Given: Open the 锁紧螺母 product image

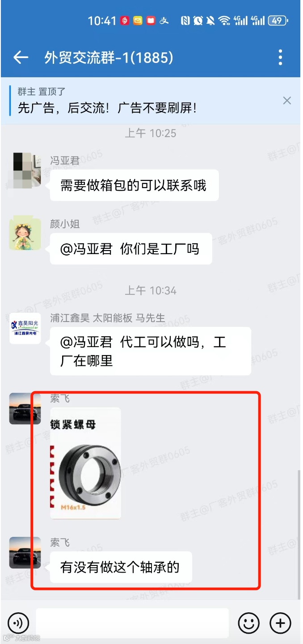Looking at the screenshot, I should point(86,463).
